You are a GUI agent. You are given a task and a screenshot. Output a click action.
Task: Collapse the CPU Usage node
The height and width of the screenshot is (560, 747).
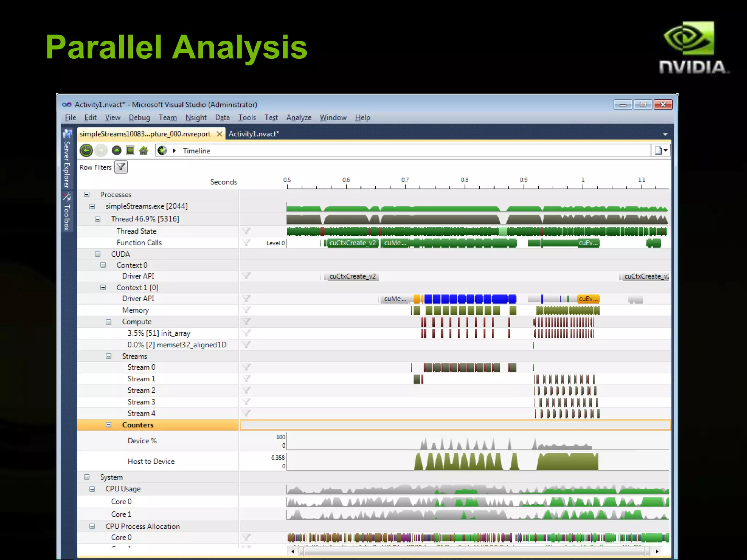92,489
